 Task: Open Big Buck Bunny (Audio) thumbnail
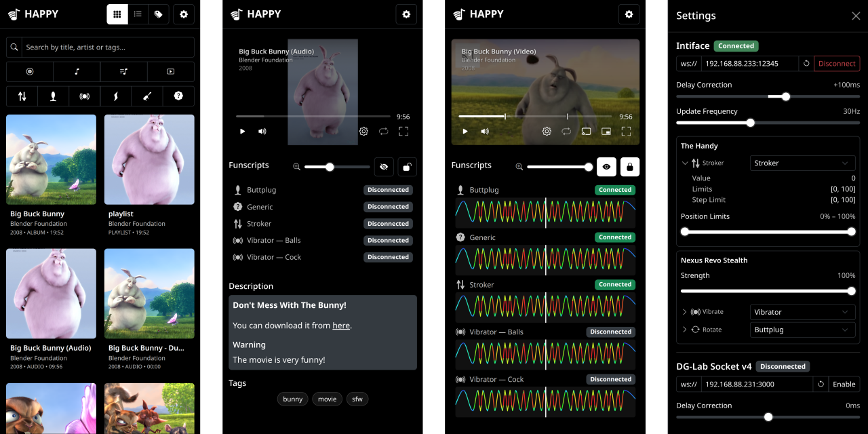[x=51, y=294]
